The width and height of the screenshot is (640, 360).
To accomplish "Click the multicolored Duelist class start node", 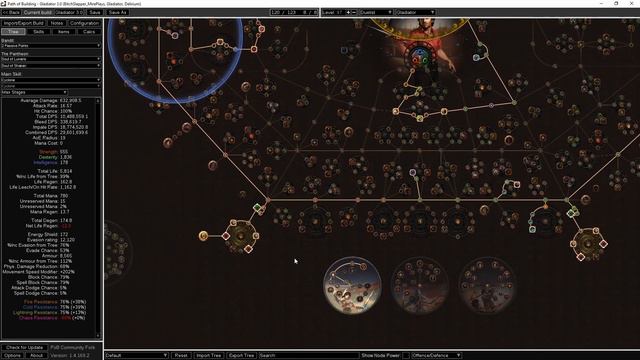I will (x=419, y=56).
